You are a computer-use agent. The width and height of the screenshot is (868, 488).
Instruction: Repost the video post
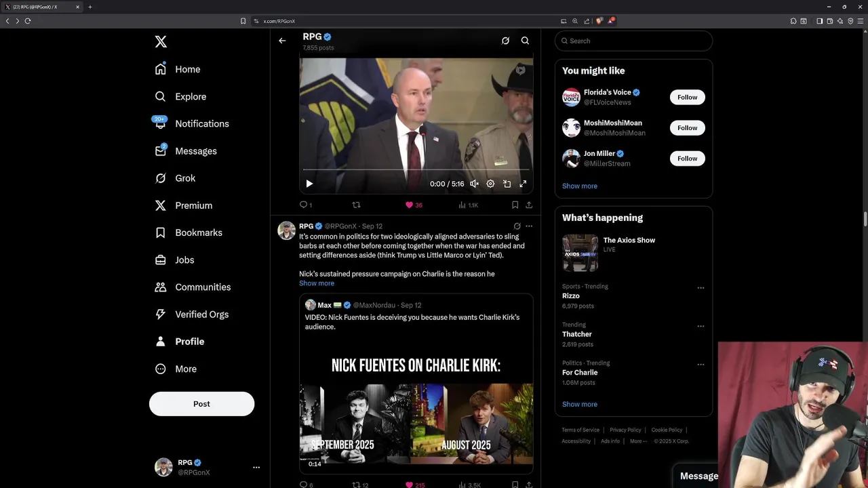coord(356,205)
